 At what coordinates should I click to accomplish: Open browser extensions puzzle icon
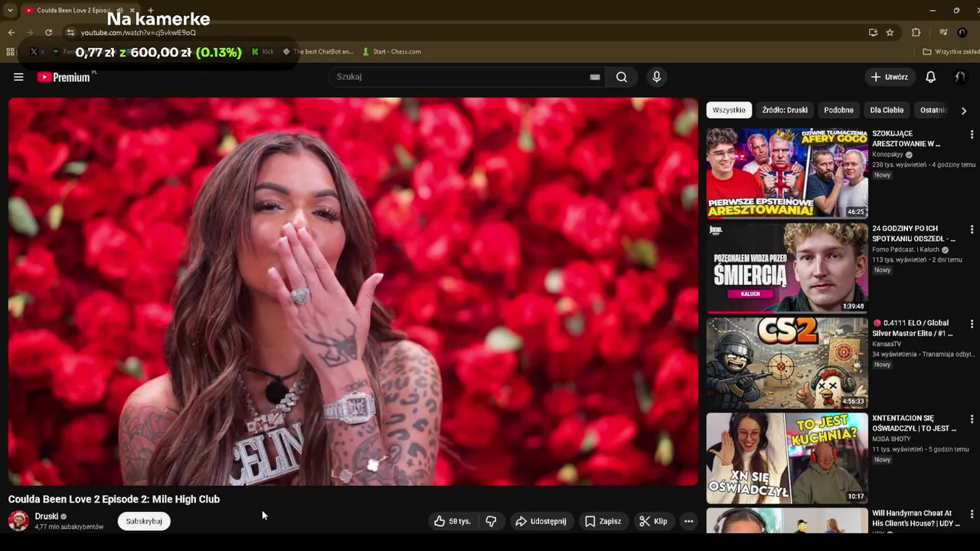click(916, 32)
